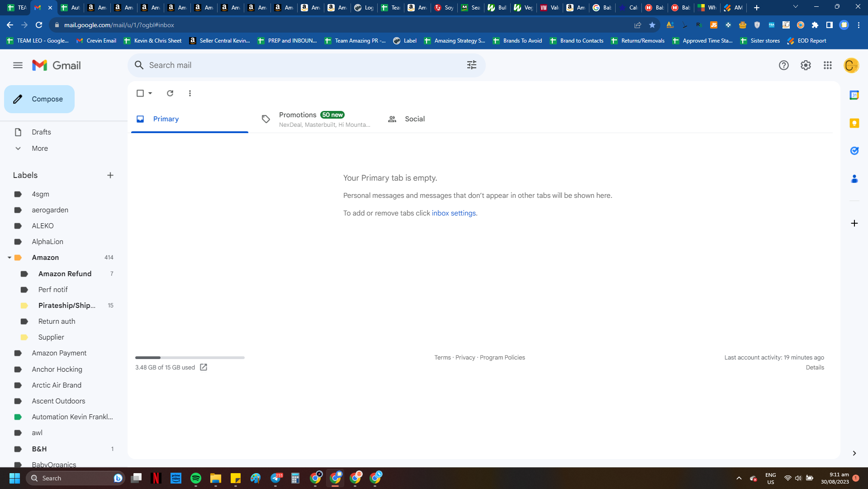Open Netflix from the taskbar
This screenshot has height=489, width=868.
156,478
